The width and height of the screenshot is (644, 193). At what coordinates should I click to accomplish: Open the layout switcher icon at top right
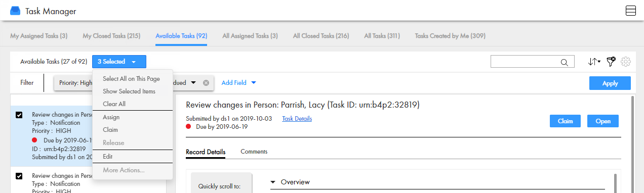[631, 11]
